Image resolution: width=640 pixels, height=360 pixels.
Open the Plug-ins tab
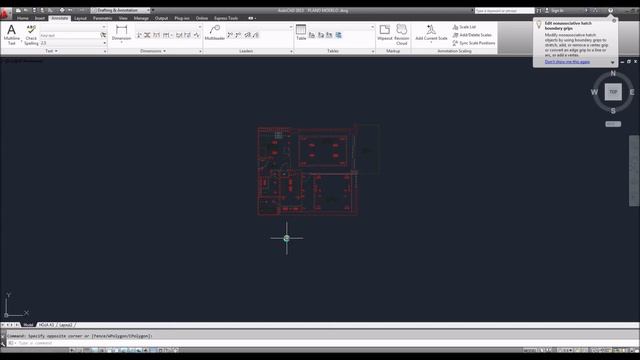coord(182,18)
